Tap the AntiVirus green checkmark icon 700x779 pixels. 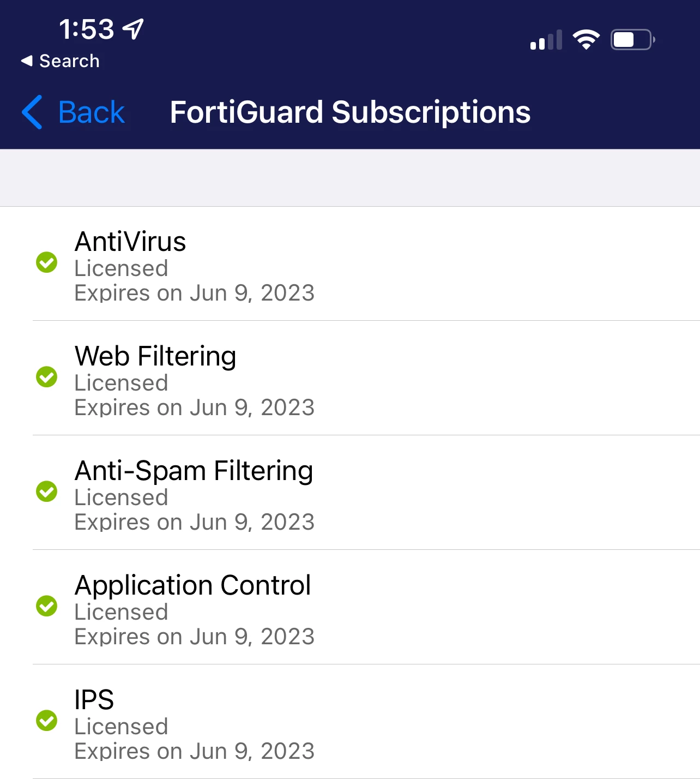[47, 262]
